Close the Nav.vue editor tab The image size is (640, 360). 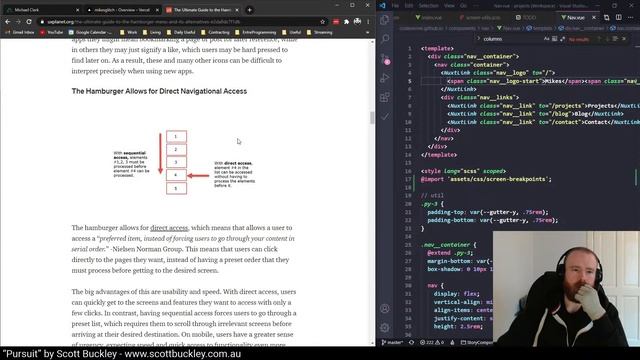pos(594,18)
